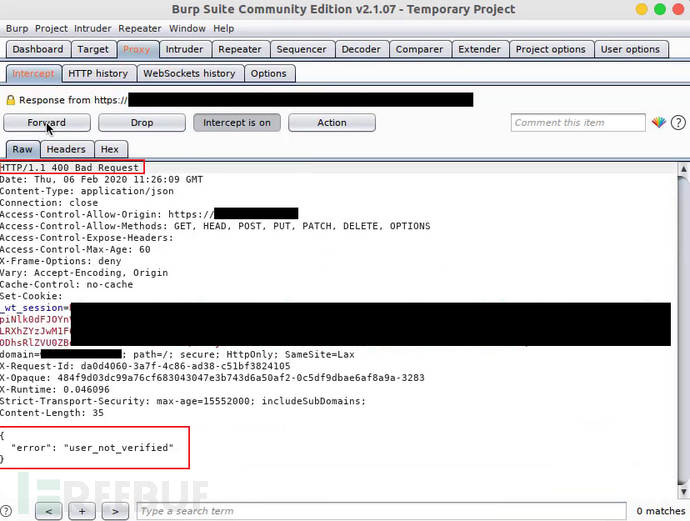
Task: Switch to the Hex view tab
Action: tap(110, 149)
